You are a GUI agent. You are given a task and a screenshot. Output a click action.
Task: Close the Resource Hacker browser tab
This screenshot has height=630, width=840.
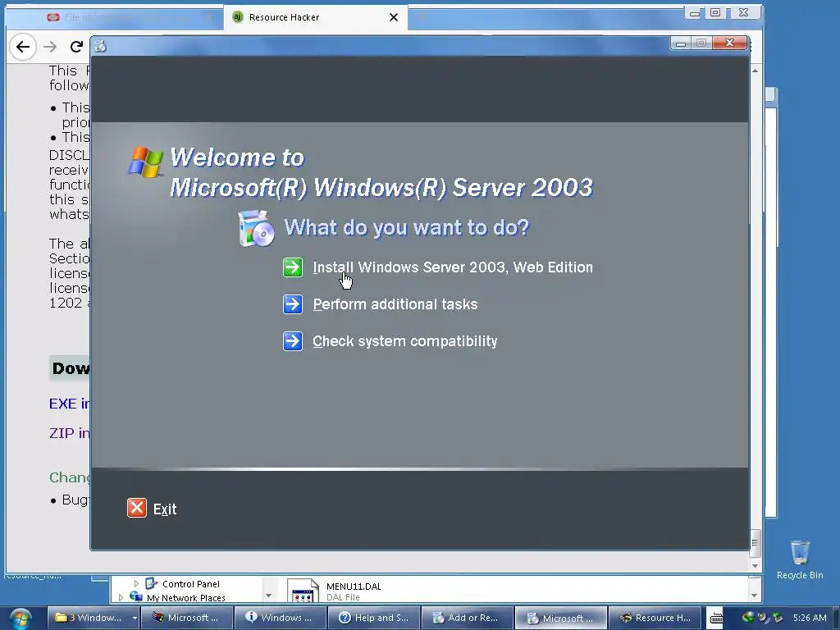(x=394, y=17)
